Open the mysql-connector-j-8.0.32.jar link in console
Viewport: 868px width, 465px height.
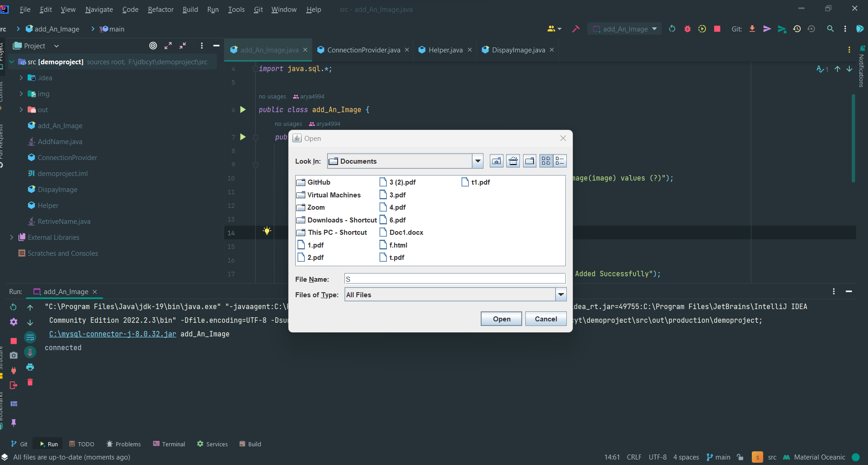pos(113,334)
